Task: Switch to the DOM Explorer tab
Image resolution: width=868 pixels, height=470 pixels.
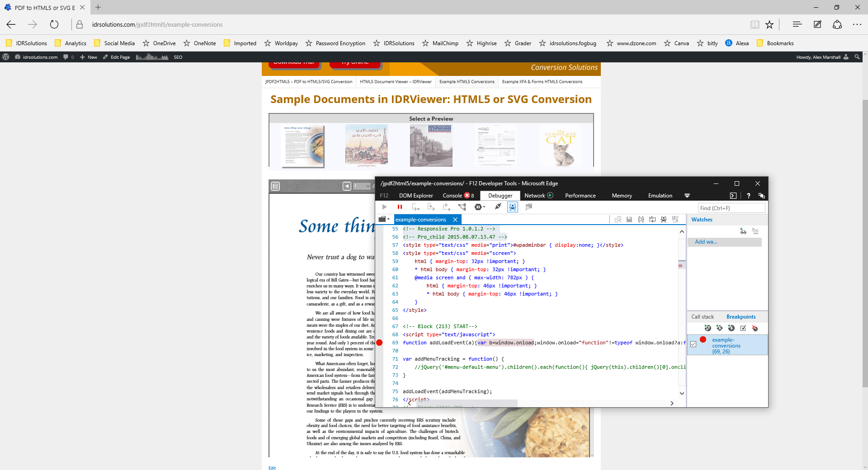Action: [415, 196]
